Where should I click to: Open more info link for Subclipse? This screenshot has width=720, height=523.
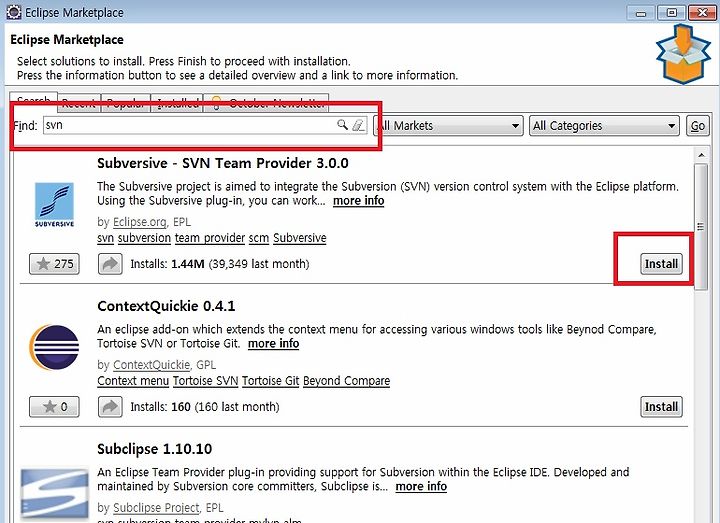[x=421, y=486]
